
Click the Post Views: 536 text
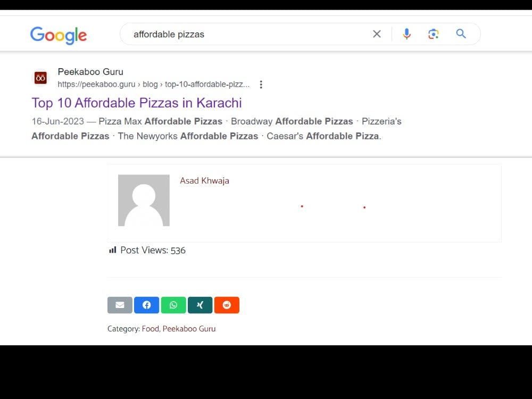(x=153, y=251)
